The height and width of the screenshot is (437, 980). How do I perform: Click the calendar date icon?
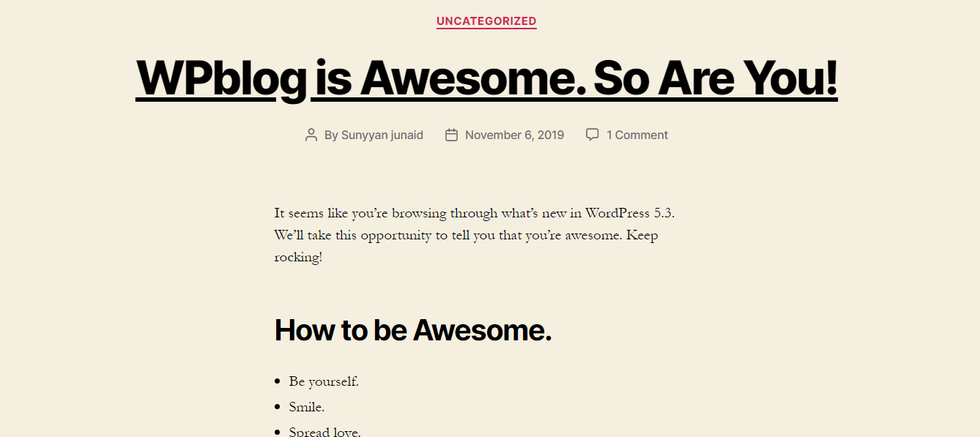click(x=452, y=135)
